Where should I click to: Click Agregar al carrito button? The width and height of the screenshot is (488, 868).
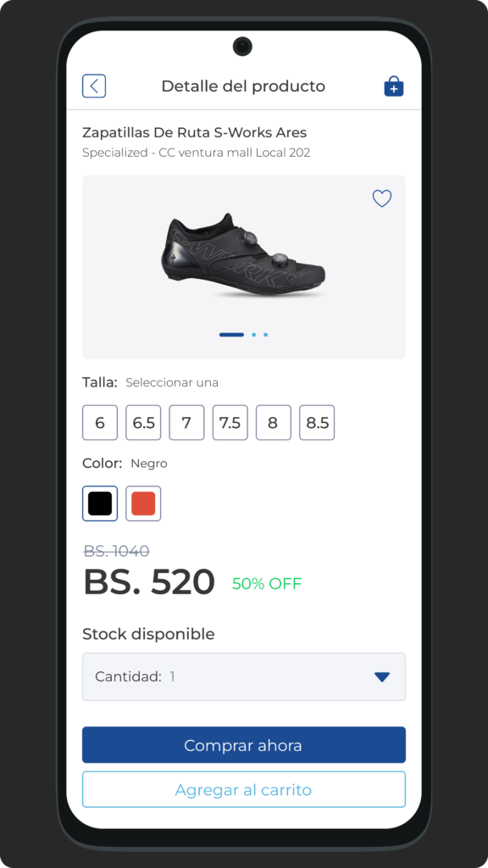[244, 789]
